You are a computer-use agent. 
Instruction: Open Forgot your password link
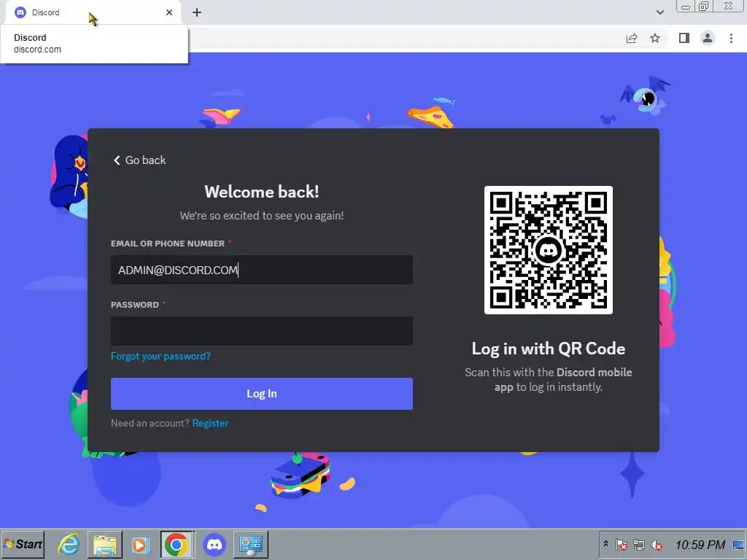coord(160,356)
